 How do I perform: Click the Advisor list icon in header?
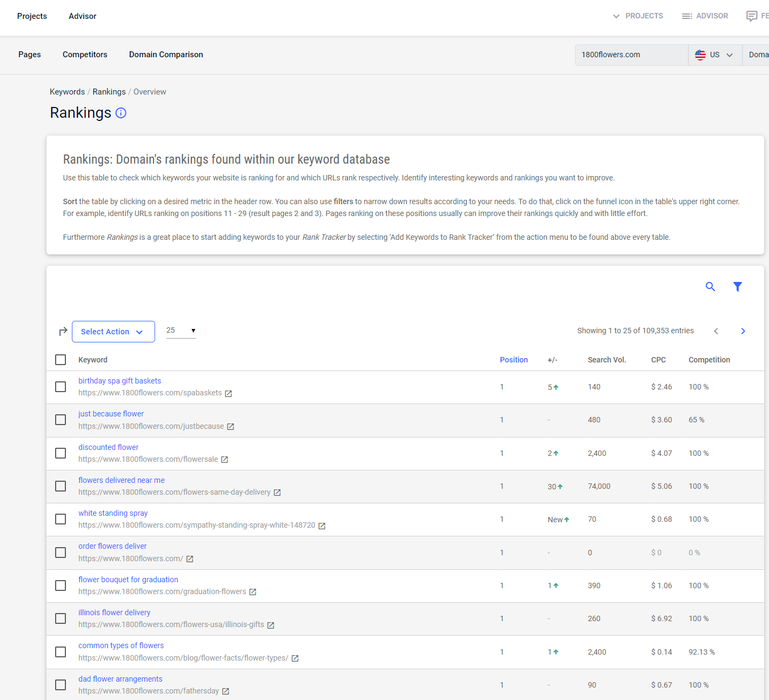[687, 16]
